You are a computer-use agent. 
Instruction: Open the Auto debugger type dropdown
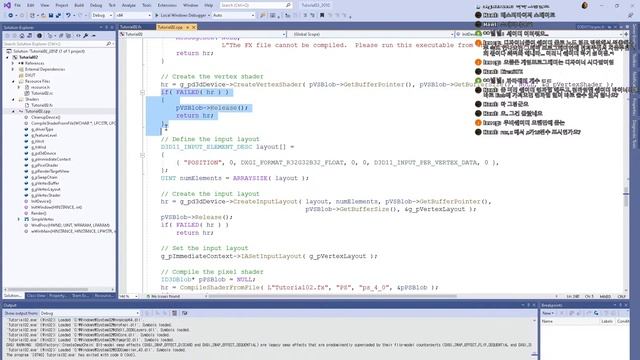pos(233,15)
